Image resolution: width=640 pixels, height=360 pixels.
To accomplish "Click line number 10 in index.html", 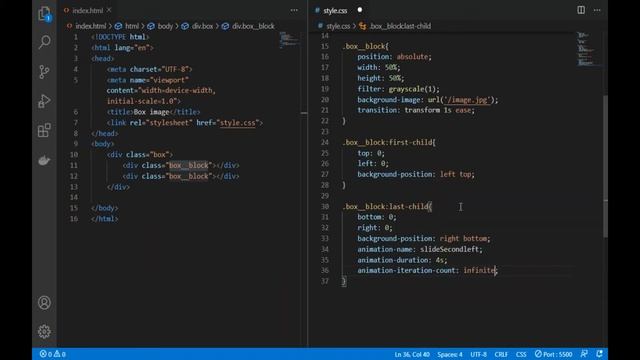I will point(73,155).
